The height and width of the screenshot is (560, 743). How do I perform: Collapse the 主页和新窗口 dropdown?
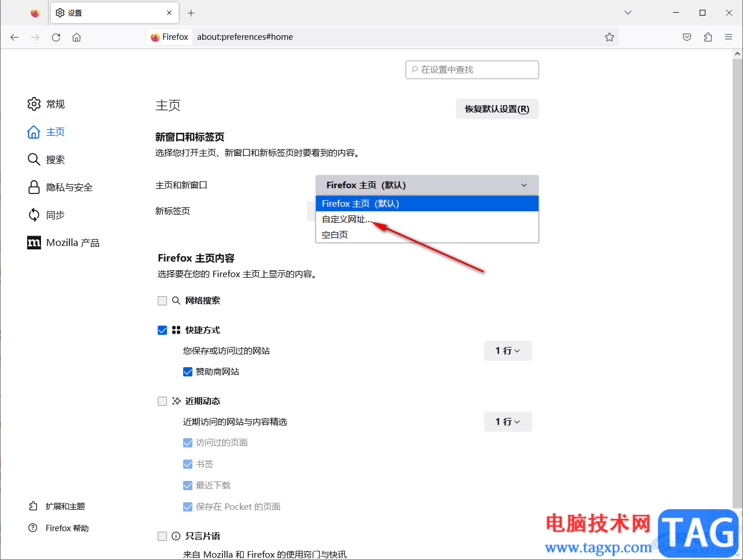pyautogui.click(x=427, y=185)
